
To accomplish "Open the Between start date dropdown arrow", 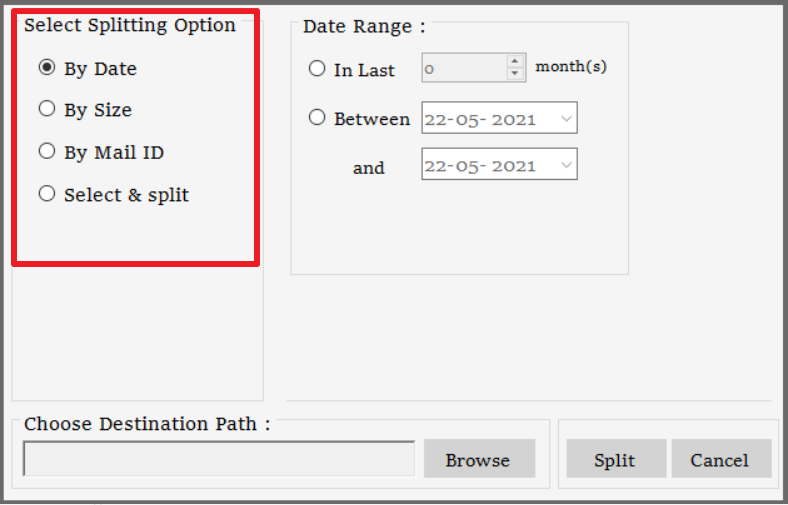I will coord(566,118).
